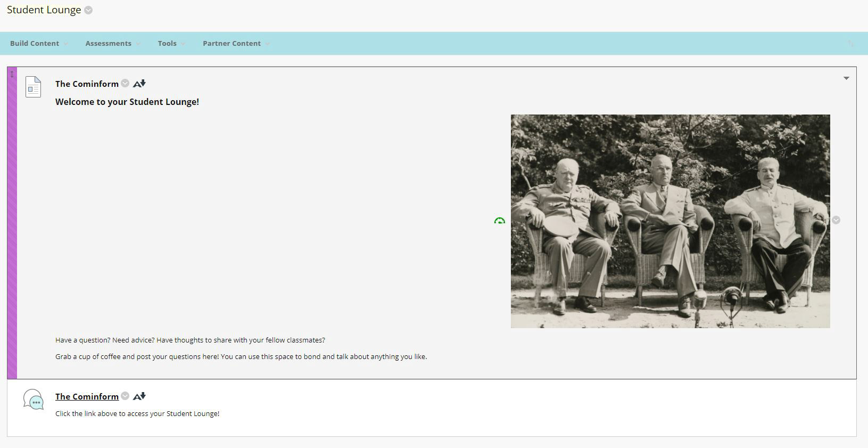868x448 pixels.
Task: Click the first The Cominform item title
Action: tap(87, 84)
